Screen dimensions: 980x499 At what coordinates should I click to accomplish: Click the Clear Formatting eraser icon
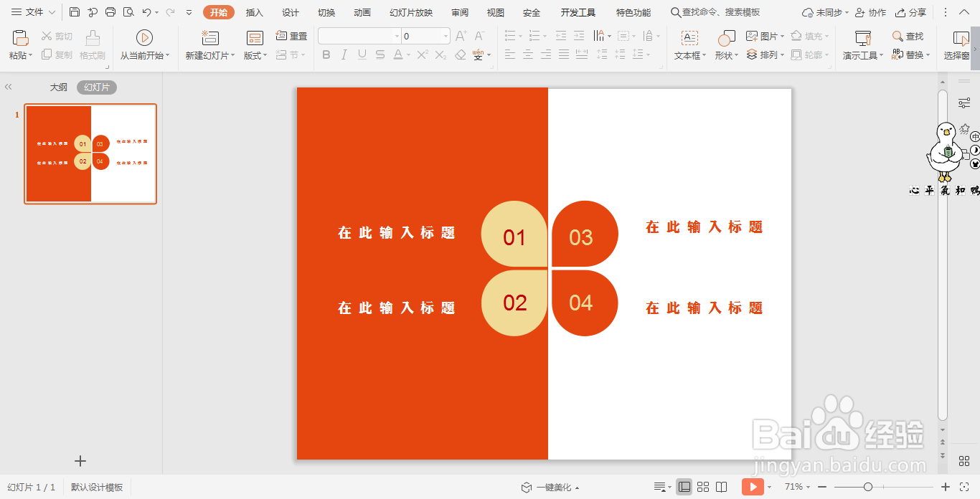coord(461,54)
